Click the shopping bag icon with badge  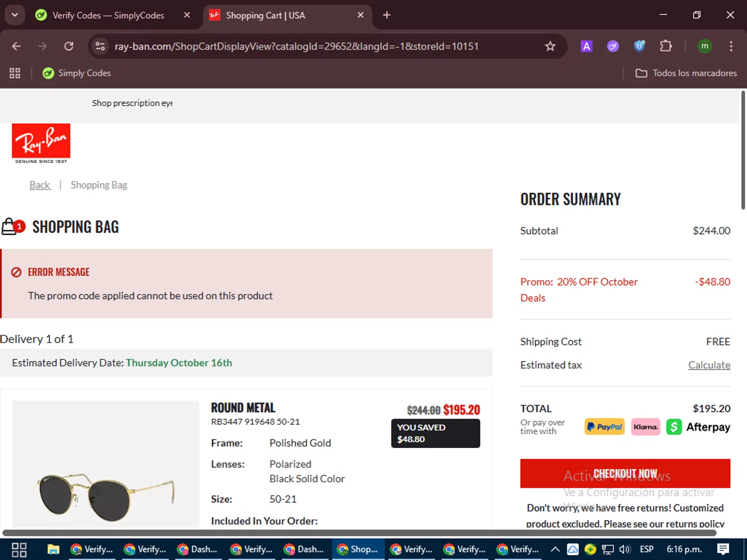(13, 226)
